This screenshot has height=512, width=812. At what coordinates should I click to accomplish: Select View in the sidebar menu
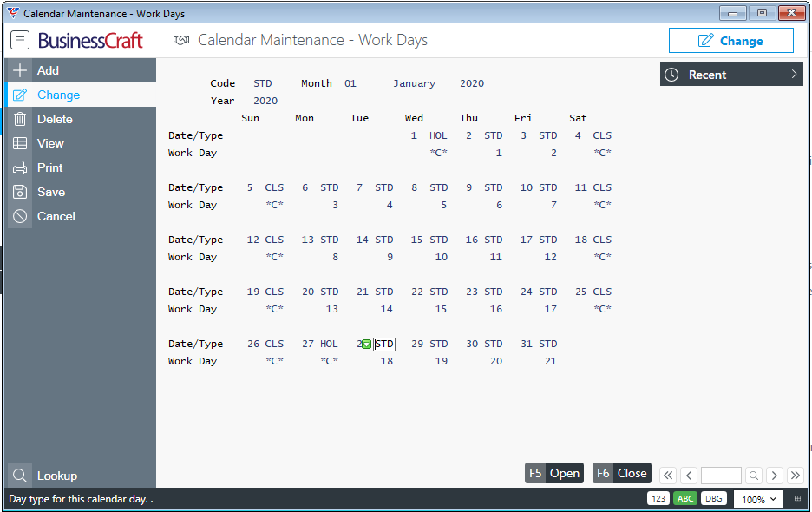[x=81, y=143]
